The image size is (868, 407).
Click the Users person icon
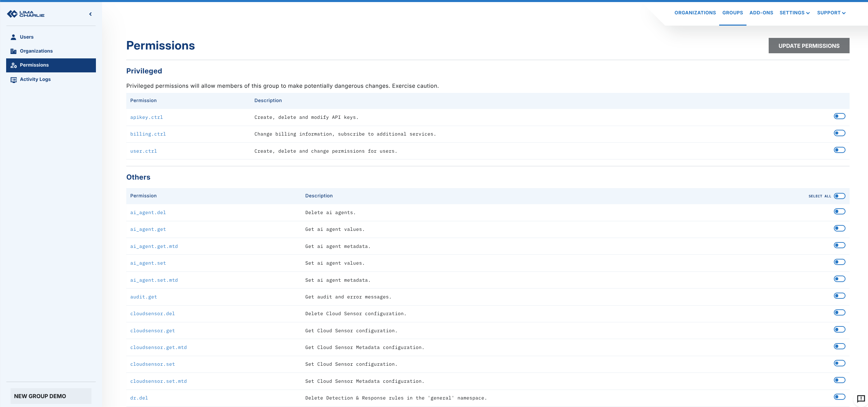coord(13,37)
